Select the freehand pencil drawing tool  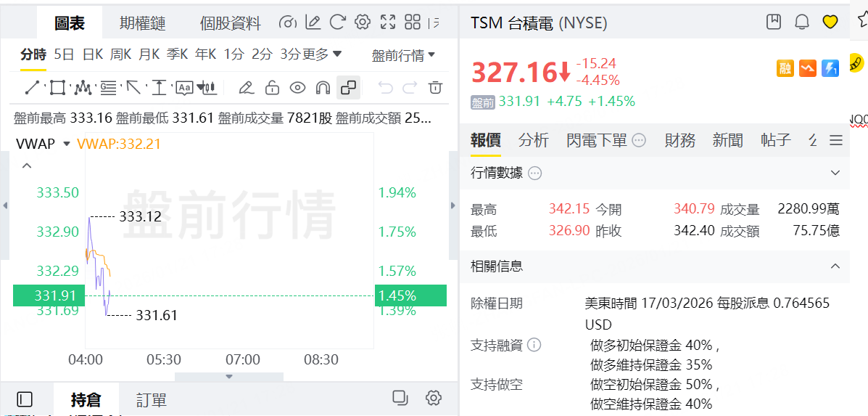[x=246, y=88]
